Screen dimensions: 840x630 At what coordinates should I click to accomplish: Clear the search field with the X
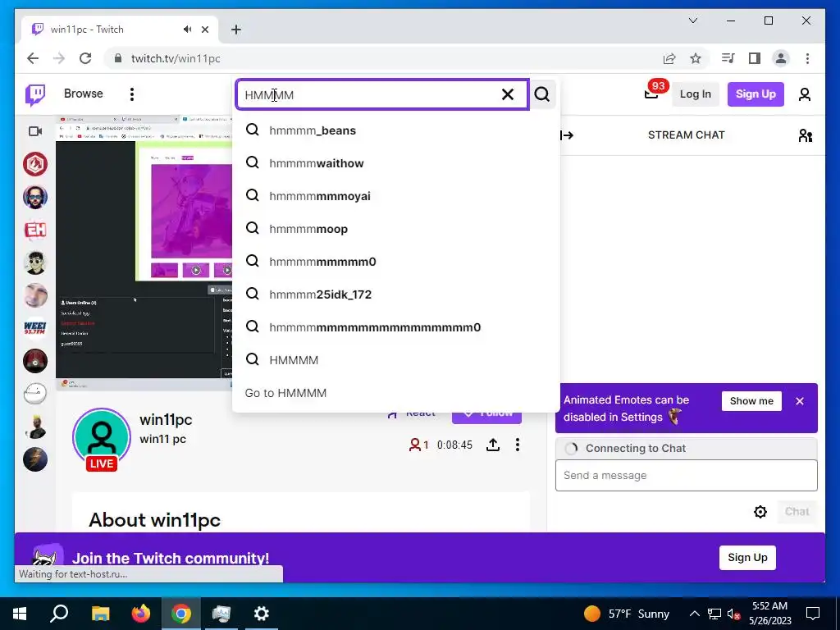(x=507, y=94)
